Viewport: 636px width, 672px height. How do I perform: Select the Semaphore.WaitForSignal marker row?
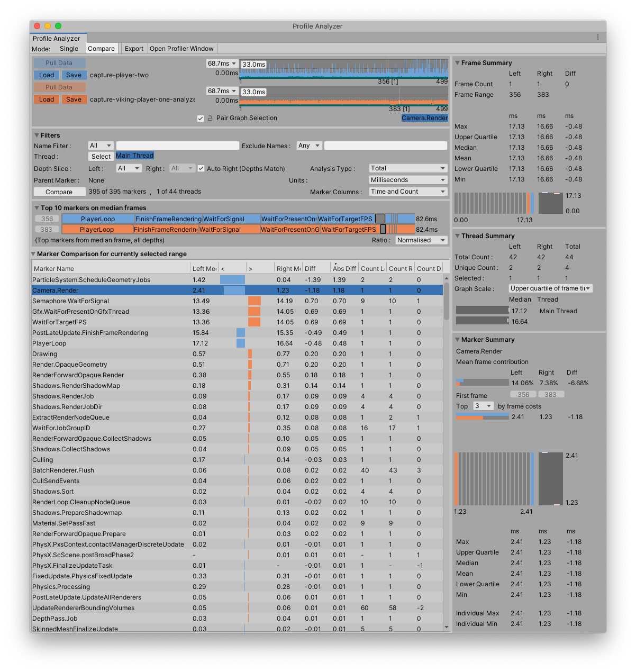click(106, 301)
